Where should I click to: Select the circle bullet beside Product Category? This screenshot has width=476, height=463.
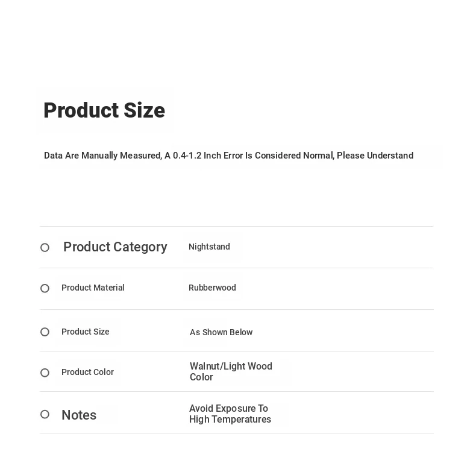[45, 248]
